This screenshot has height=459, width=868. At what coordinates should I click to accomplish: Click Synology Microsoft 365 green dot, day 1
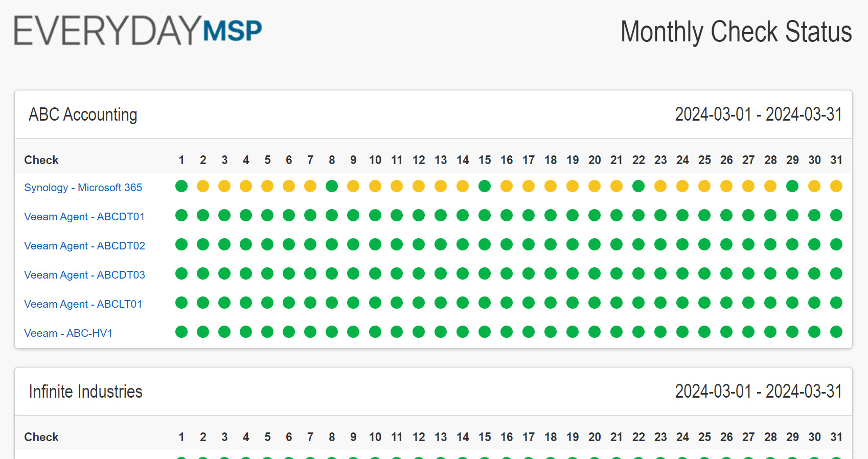tap(181, 186)
